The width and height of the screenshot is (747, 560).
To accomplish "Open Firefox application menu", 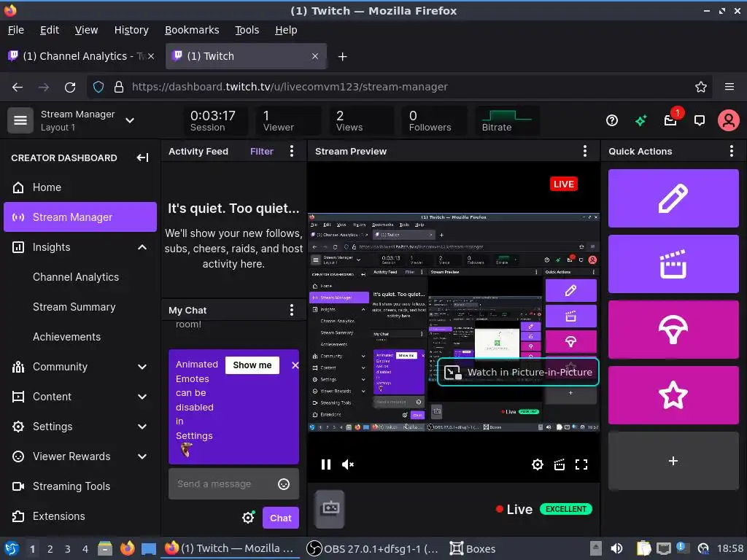I will pos(729,87).
